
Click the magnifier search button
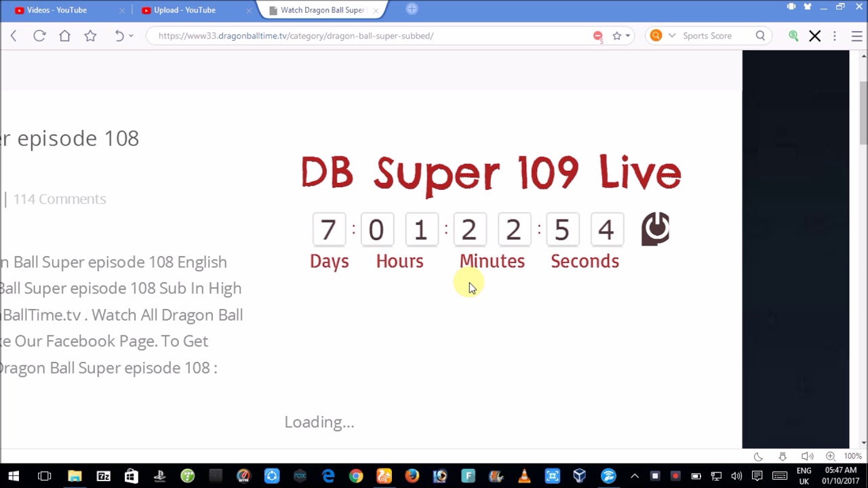click(760, 36)
